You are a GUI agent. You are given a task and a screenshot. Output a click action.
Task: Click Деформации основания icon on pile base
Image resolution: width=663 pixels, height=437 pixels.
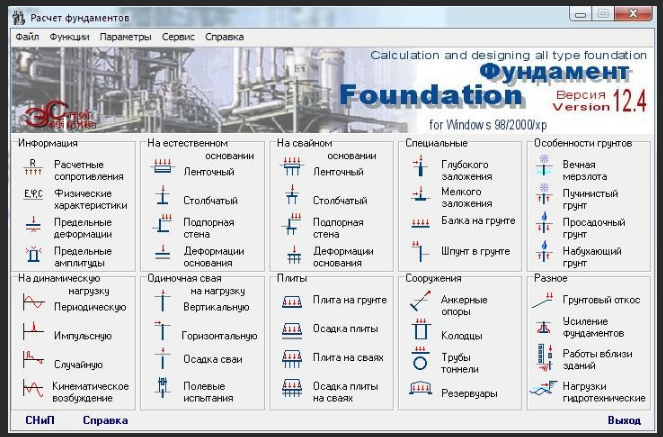point(294,255)
